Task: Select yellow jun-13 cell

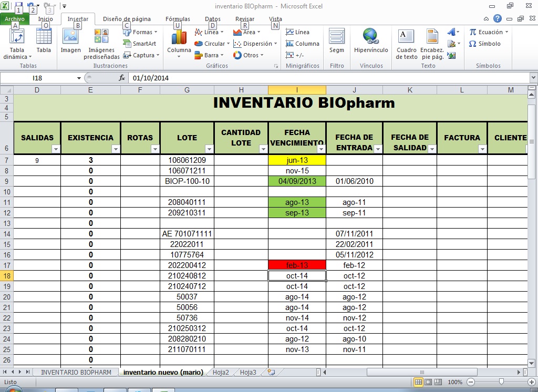Action: [x=297, y=160]
